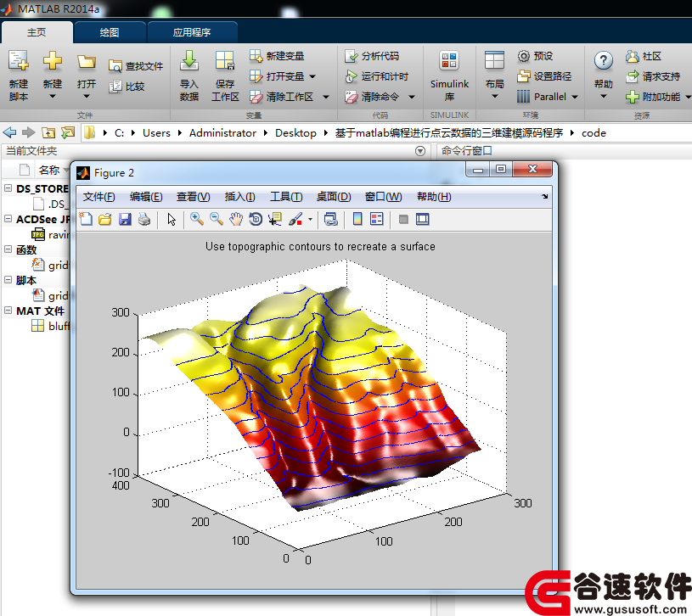
Task: Click Run and Time (运行和计时)
Action: point(377,76)
